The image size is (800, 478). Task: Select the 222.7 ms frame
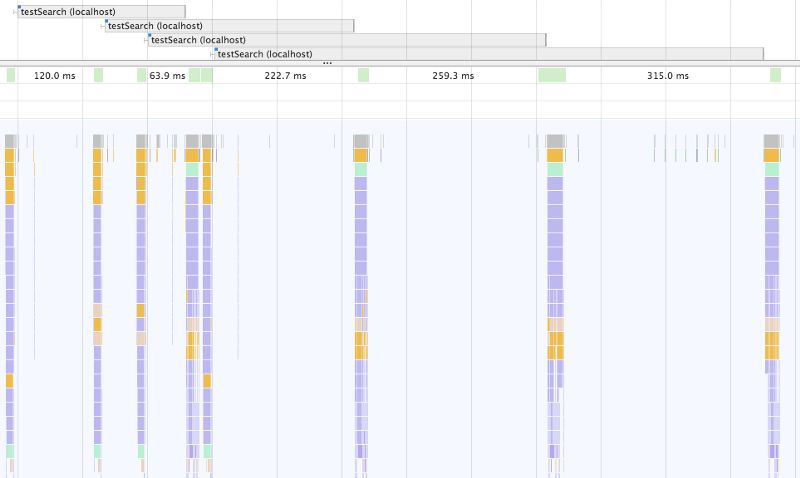[x=285, y=75]
